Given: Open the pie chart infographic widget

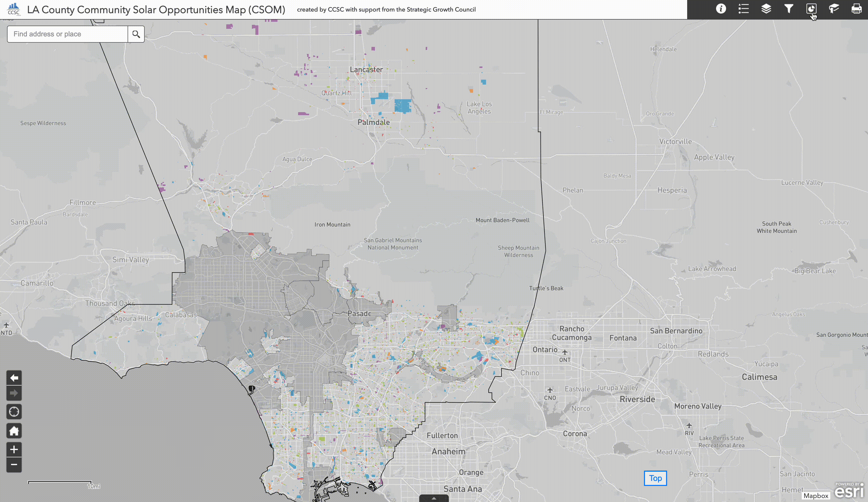Looking at the screenshot, I should pyautogui.click(x=811, y=9).
